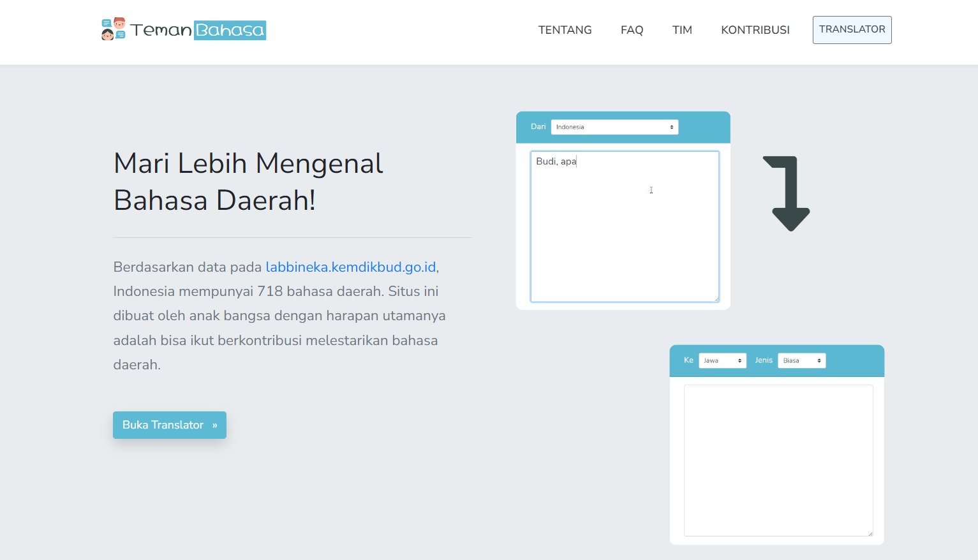Click the Buka Translator button

point(170,425)
